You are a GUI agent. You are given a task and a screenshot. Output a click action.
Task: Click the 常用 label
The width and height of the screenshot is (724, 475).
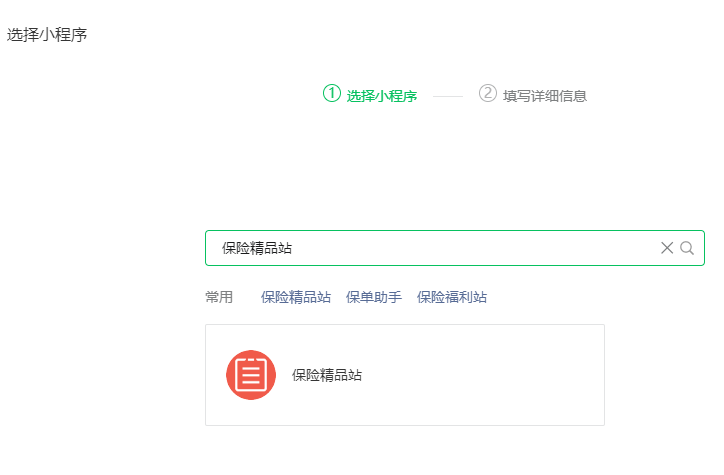tap(219, 297)
